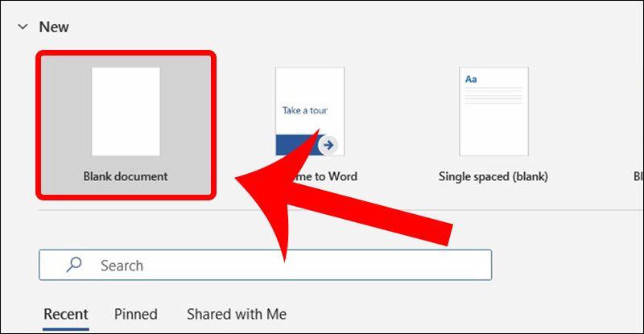
Task: Click the Take a tour text in thumbnail
Action: 304,110
